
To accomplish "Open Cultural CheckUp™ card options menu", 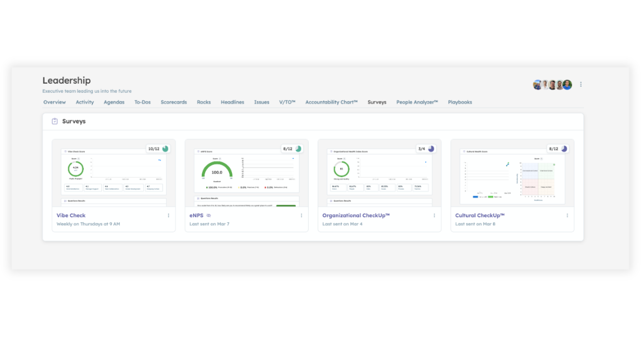I will [x=567, y=216].
